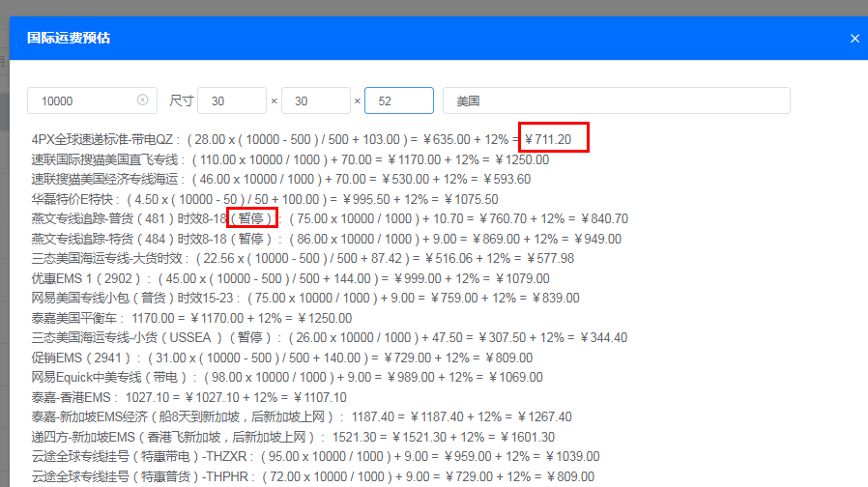The width and height of the screenshot is (868, 487).
Task: Click the ¥711.20 total price
Action: (x=553, y=140)
